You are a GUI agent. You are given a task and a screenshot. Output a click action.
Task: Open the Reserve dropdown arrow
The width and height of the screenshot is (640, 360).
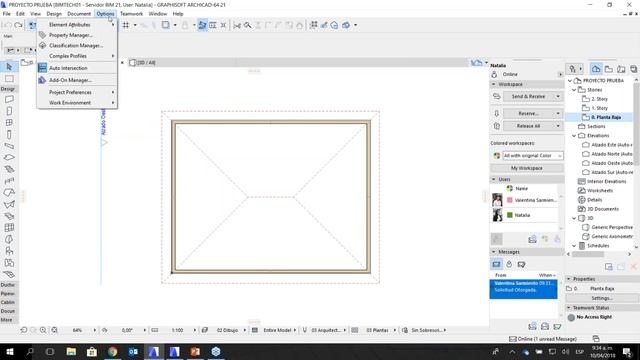[558, 113]
